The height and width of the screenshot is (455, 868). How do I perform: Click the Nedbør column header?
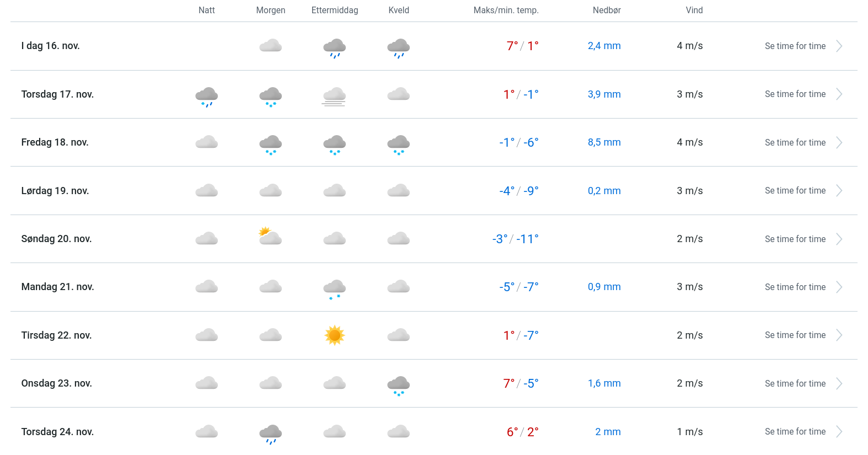[x=606, y=10]
